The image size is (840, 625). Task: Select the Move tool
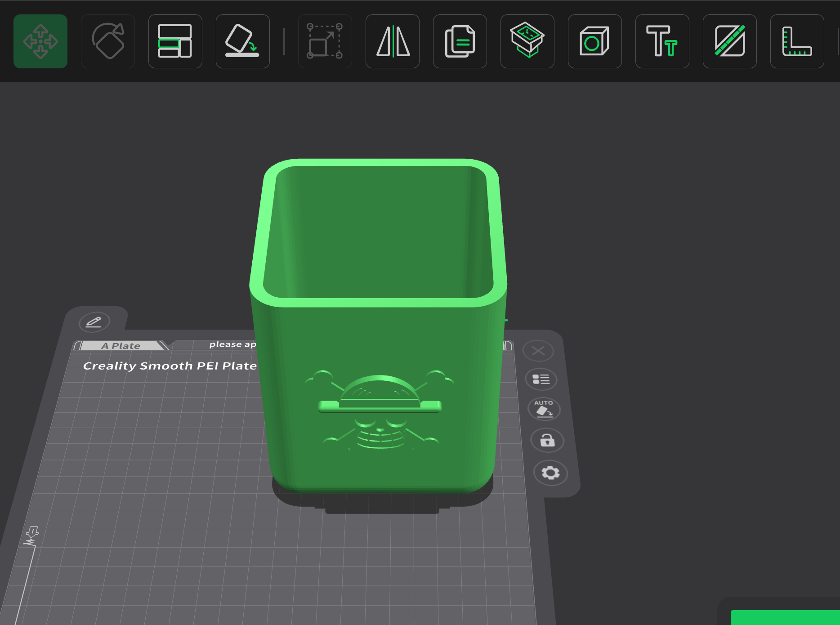click(x=40, y=41)
